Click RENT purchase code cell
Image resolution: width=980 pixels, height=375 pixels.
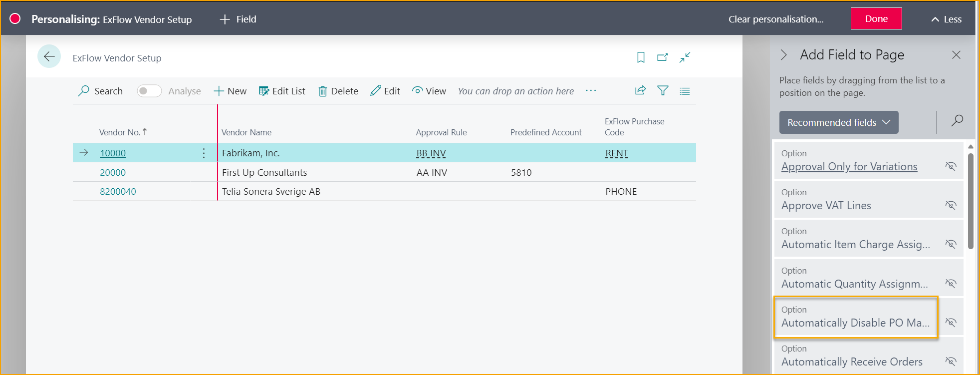pos(617,153)
